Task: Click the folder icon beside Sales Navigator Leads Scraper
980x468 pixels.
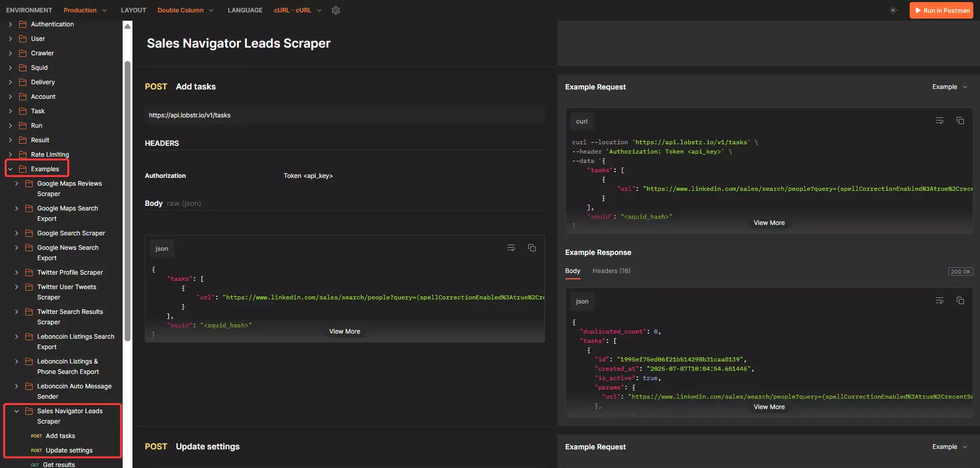Action: click(x=28, y=411)
